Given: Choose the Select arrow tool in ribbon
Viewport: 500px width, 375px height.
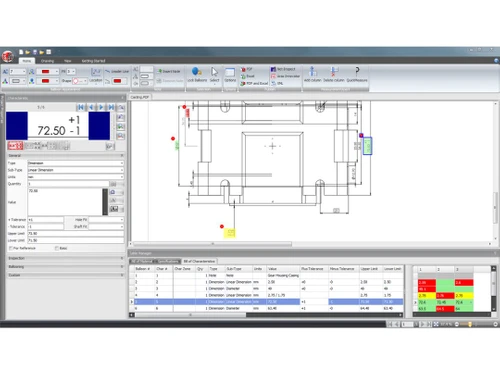Looking at the screenshot, I should (x=214, y=75).
